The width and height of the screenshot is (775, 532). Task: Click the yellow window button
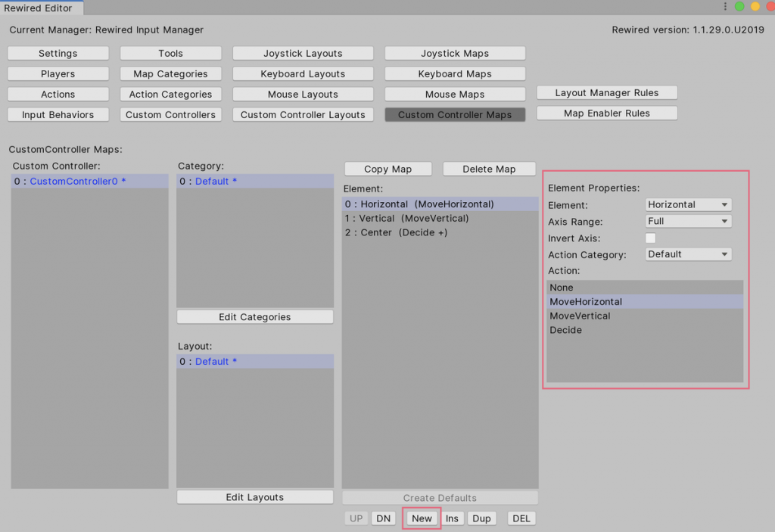point(755,6)
